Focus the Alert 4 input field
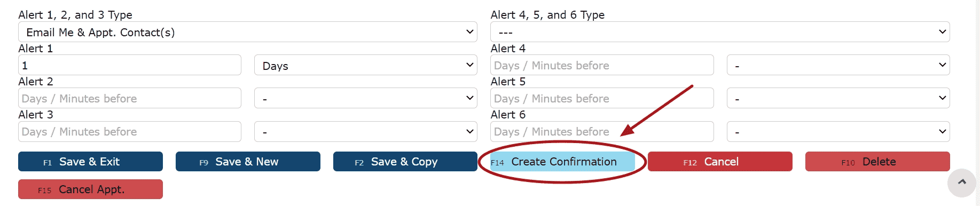Image resolution: width=980 pixels, height=206 pixels. click(x=602, y=65)
